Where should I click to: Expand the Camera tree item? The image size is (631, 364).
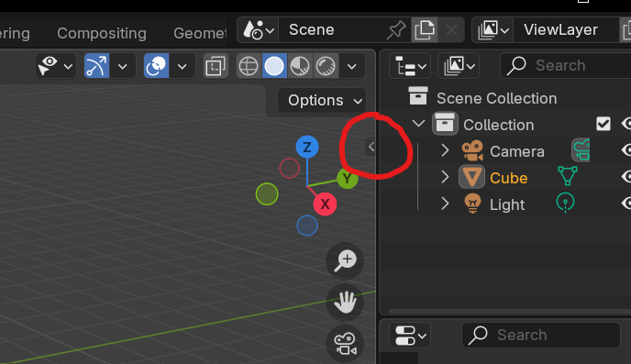point(445,151)
